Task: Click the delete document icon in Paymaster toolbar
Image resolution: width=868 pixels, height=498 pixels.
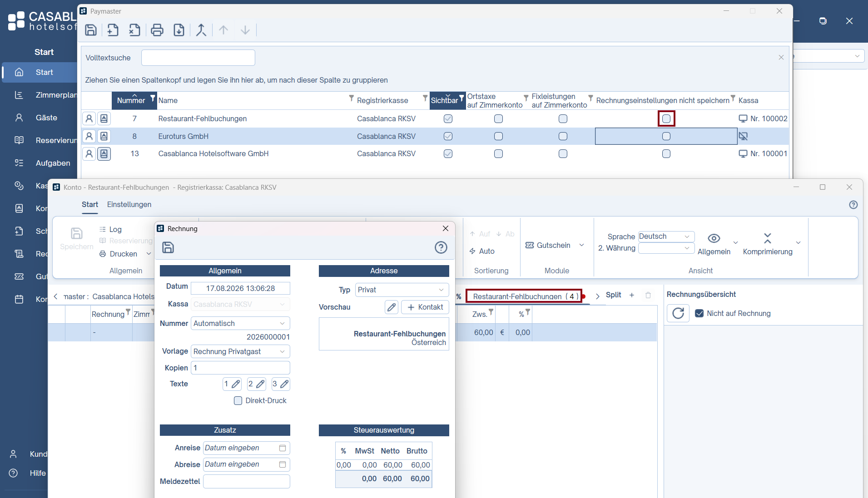Action: pos(134,30)
